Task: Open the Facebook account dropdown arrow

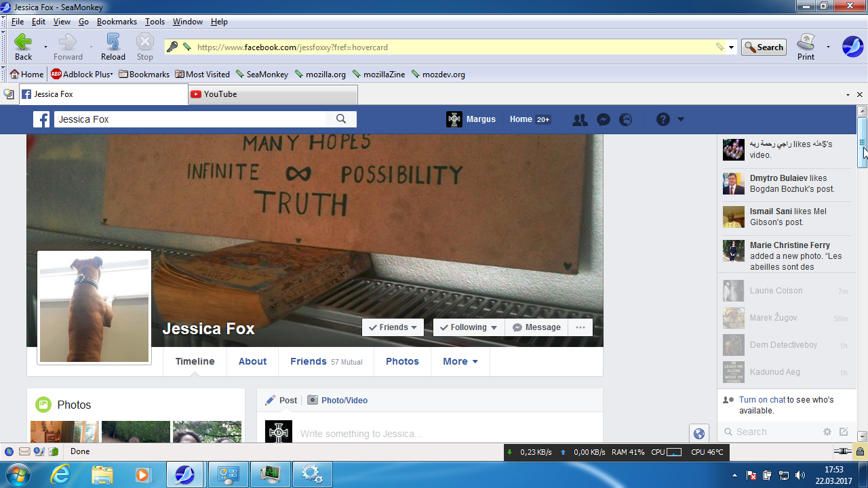Action: tap(681, 120)
